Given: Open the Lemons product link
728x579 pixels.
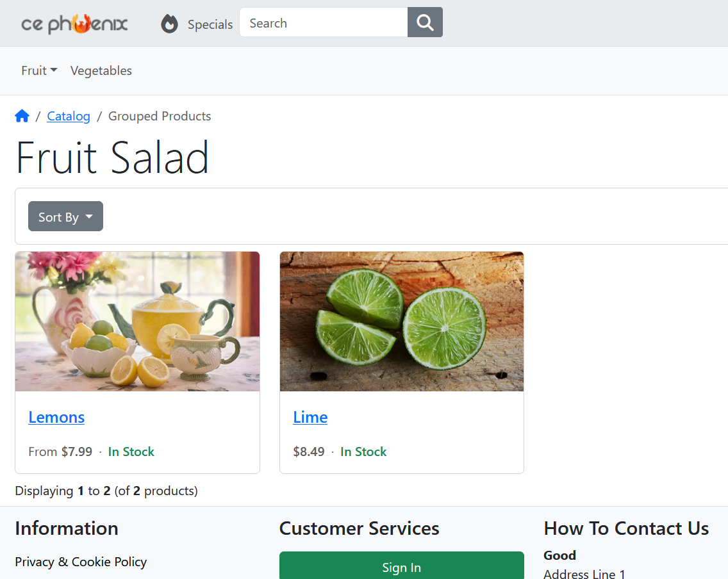Looking at the screenshot, I should click(56, 417).
